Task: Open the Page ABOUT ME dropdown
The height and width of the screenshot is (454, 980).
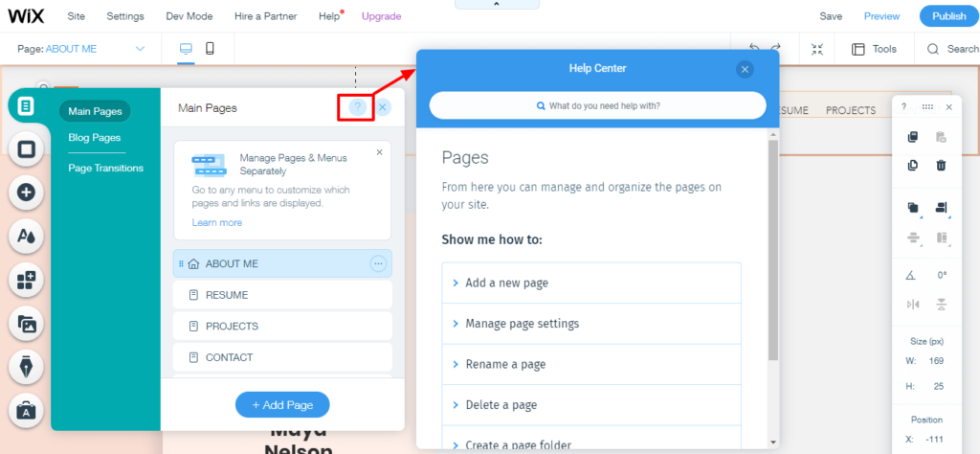Action: [x=81, y=49]
